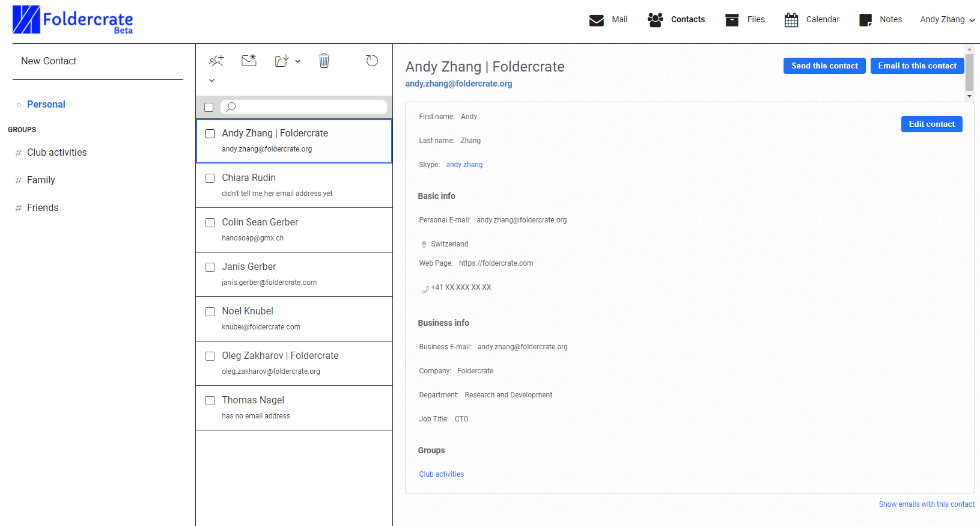This screenshot has height=526, width=980.
Task: Select the Personal address book
Action: point(46,104)
